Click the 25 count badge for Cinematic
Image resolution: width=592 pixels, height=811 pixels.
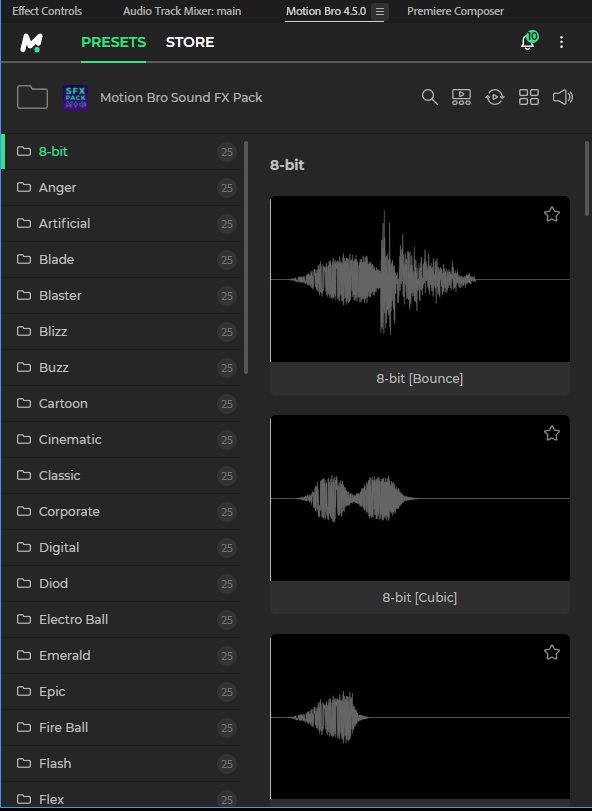tap(227, 440)
